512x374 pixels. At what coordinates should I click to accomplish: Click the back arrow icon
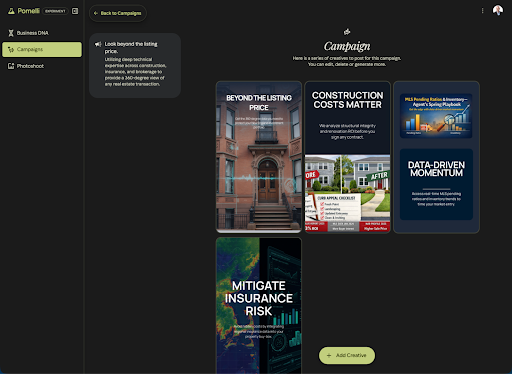tap(96, 13)
